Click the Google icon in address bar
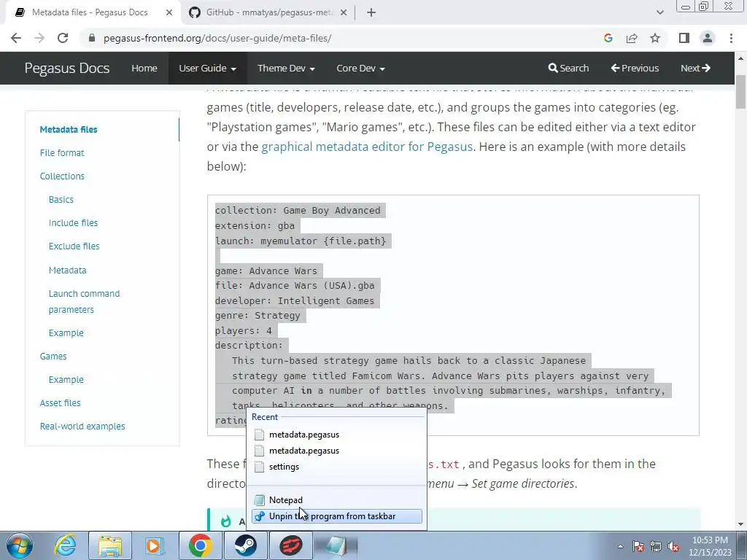The height and width of the screenshot is (560, 747). (x=608, y=38)
